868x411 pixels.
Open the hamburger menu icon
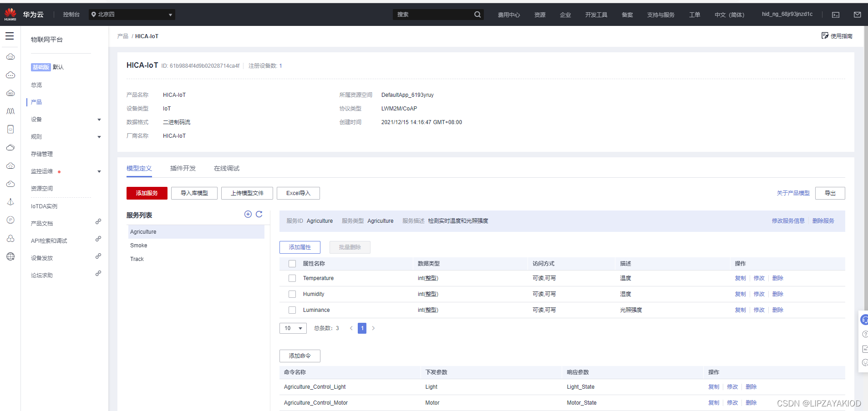point(10,36)
